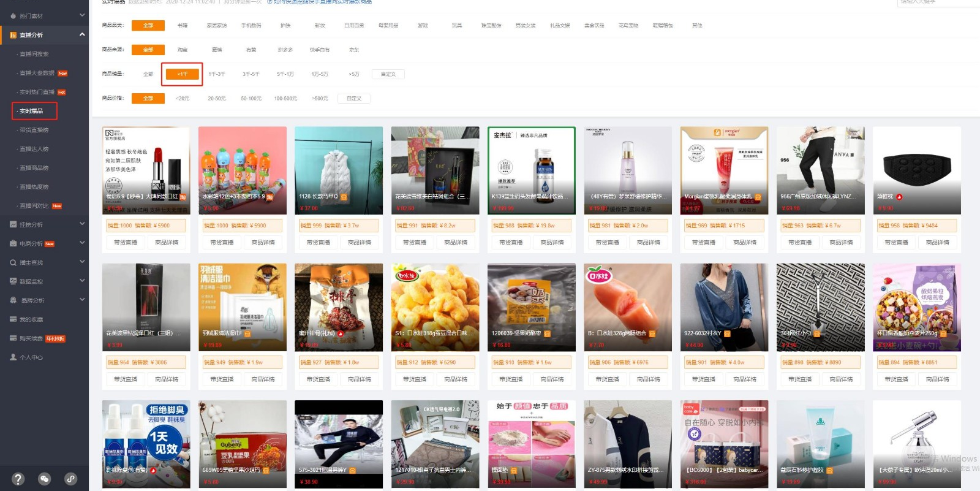The width and height of the screenshot is (980, 491).
Task: Click the shop badge on 羽绒服清洁湿巾
Action: (x=247, y=333)
